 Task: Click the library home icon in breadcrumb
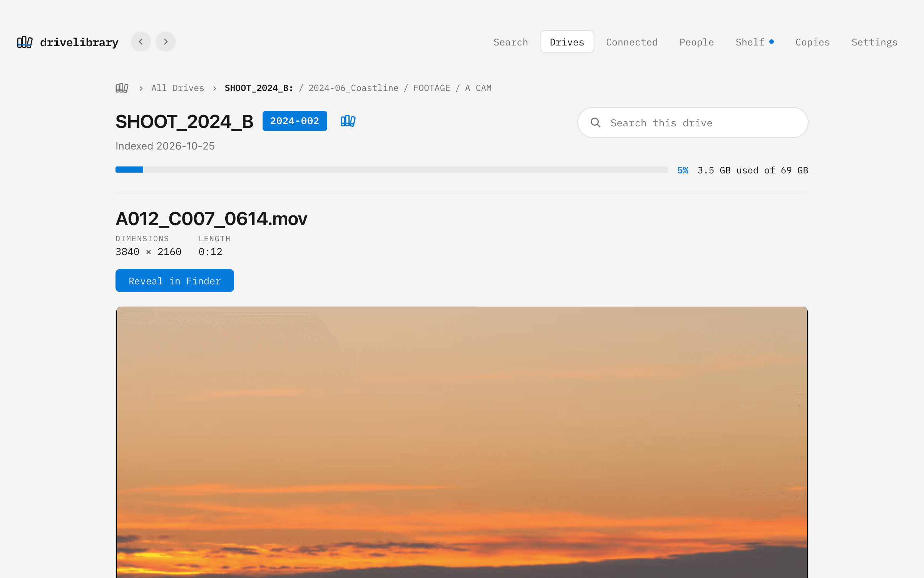click(x=122, y=88)
